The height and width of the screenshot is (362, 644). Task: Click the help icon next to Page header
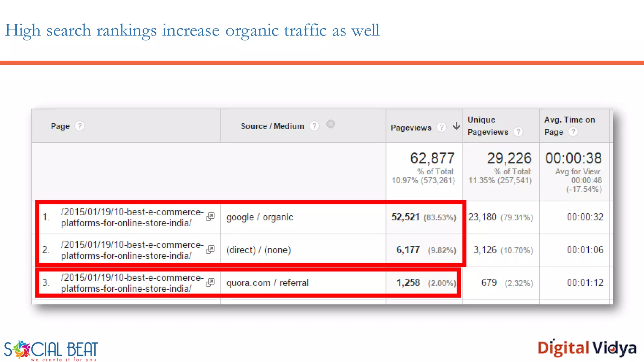pos(80,126)
